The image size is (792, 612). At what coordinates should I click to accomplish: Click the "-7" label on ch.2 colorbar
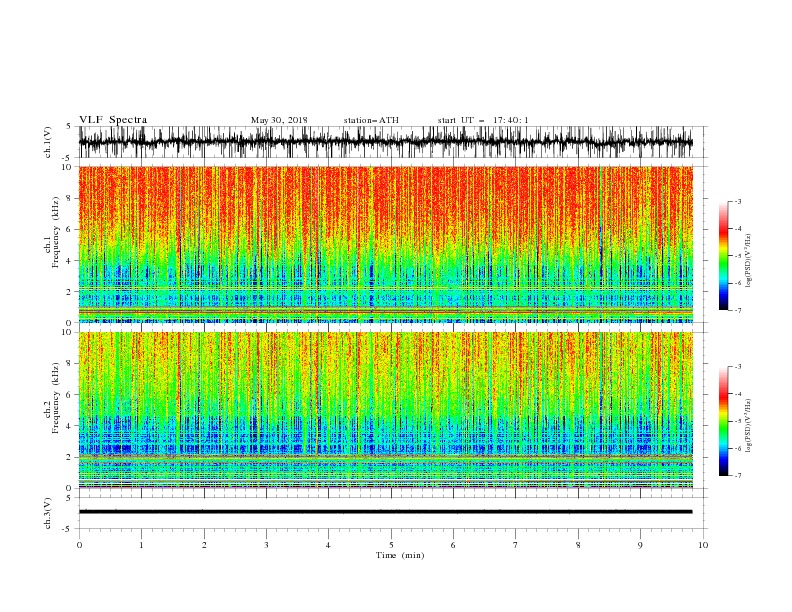click(738, 476)
